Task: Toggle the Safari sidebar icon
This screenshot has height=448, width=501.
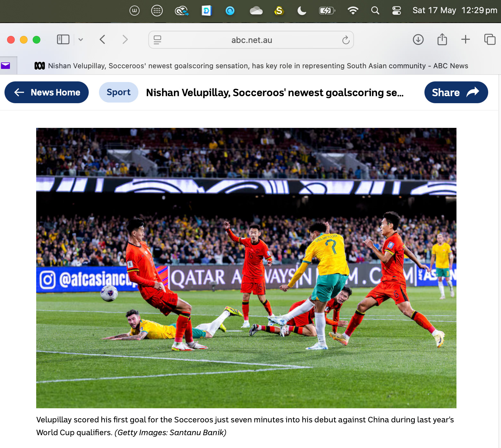Action: coord(63,39)
